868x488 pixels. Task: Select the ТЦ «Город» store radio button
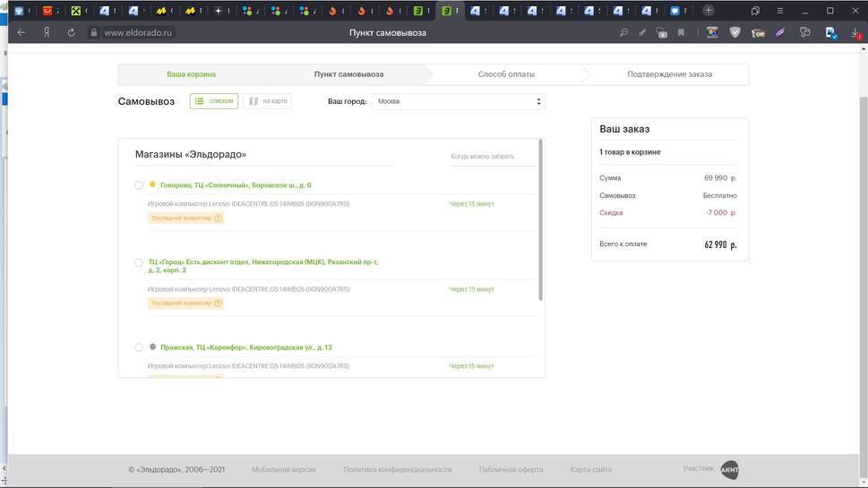(x=139, y=262)
